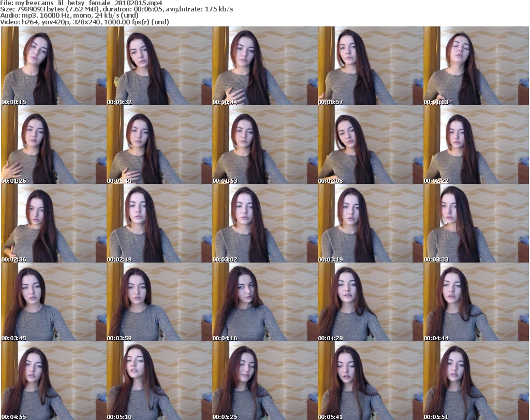Select the frame at 00:03:02
This screenshot has width=530, height=420.
pyautogui.click(x=265, y=223)
